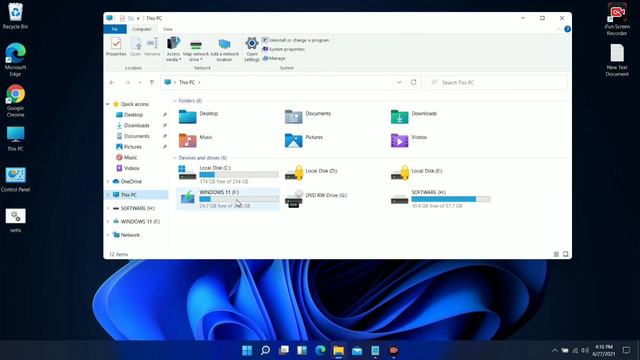Open Microsoft Edge from the taskbar

point(320,350)
